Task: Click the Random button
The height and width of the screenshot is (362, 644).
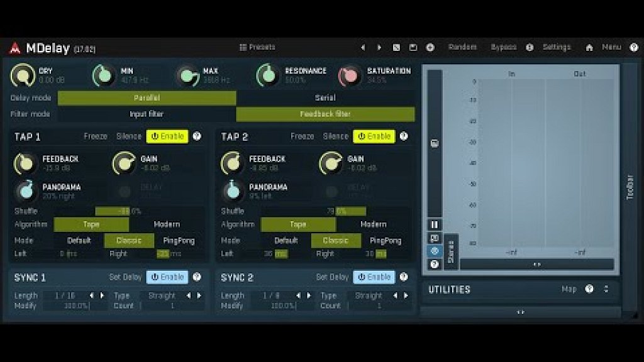Action: click(462, 47)
